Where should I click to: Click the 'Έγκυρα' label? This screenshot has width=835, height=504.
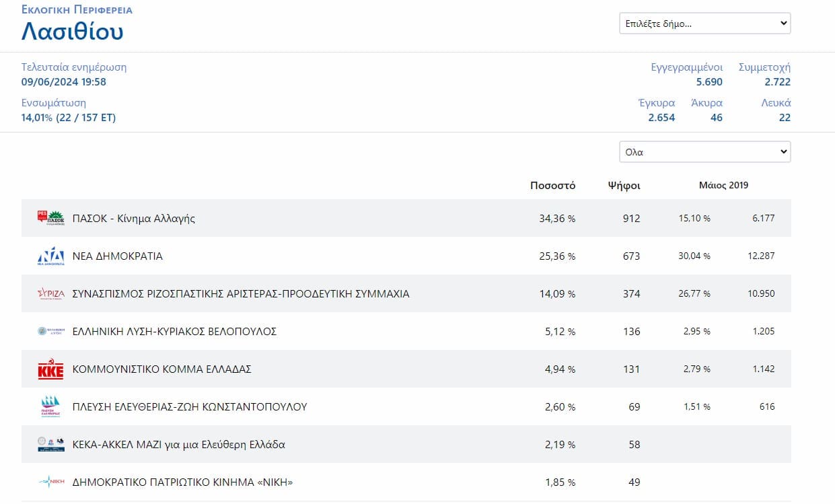coord(656,103)
